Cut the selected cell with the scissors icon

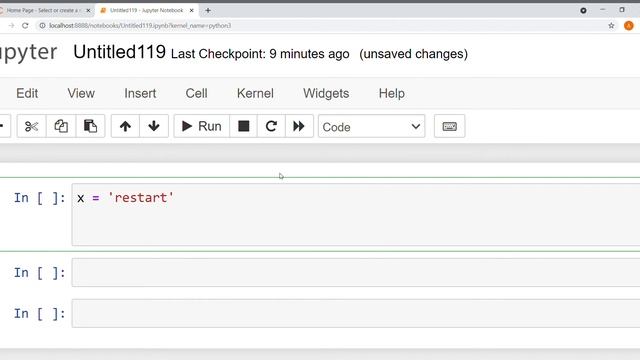click(31, 126)
